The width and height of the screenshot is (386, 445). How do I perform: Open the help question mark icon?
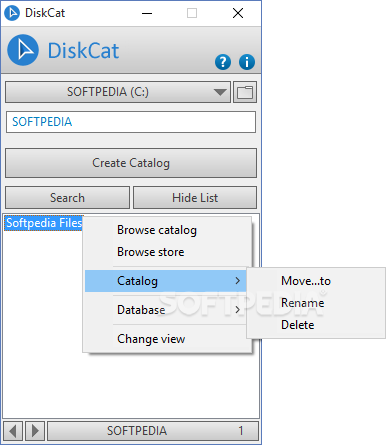(x=223, y=62)
